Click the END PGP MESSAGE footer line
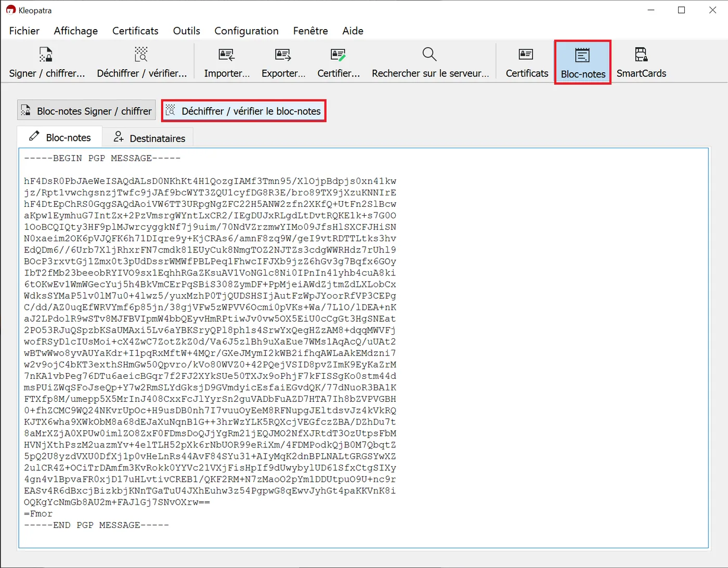Screen dimensions: 728x568 pos(97,525)
